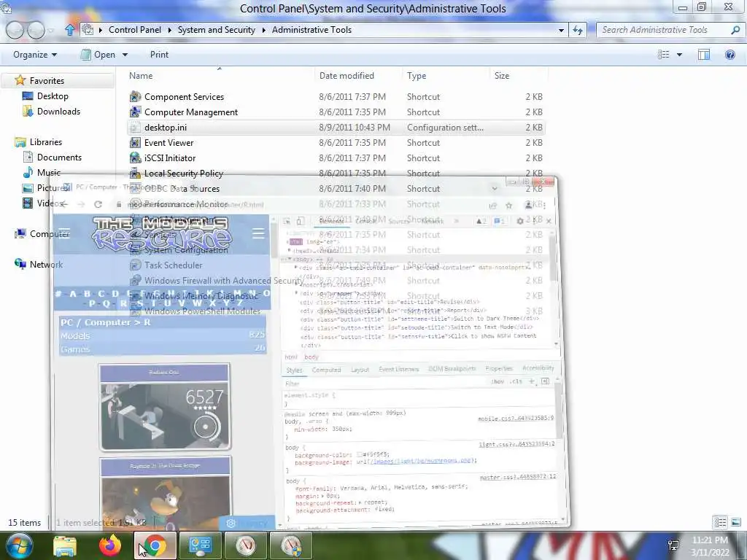
Task: Click the Search Administrative Tools field
Action: 662,30
